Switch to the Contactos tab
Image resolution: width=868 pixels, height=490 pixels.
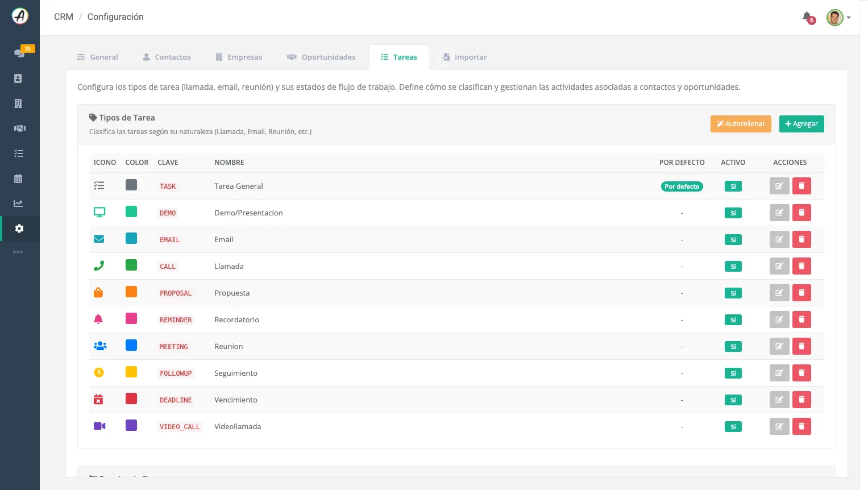[167, 57]
